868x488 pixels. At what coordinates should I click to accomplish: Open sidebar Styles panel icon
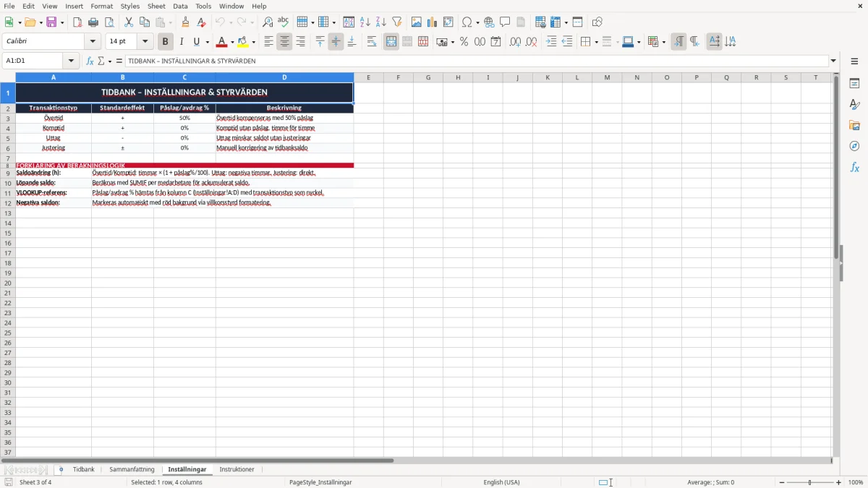(x=854, y=105)
